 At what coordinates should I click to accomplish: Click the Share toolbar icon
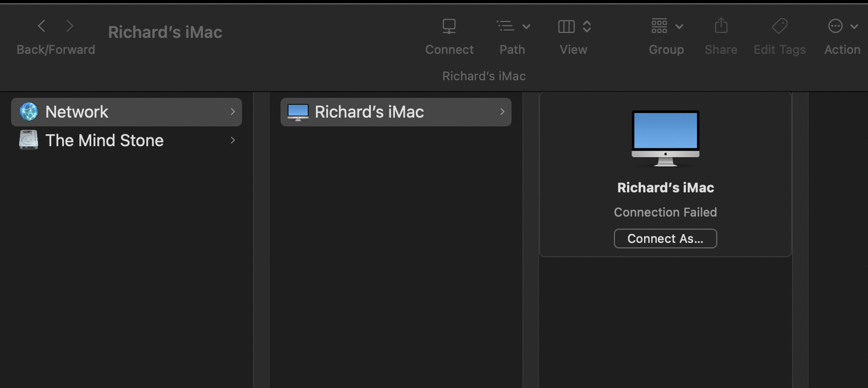tap(721, 26)
